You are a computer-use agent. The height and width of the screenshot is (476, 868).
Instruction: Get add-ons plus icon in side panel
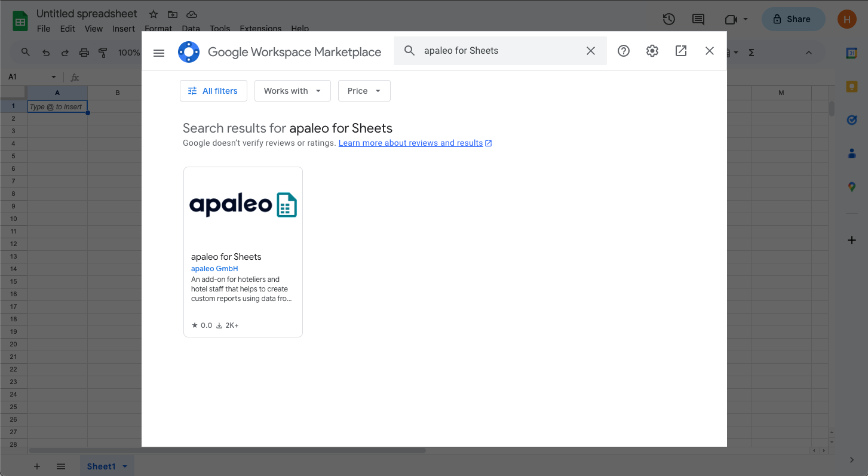pos(852,240)
